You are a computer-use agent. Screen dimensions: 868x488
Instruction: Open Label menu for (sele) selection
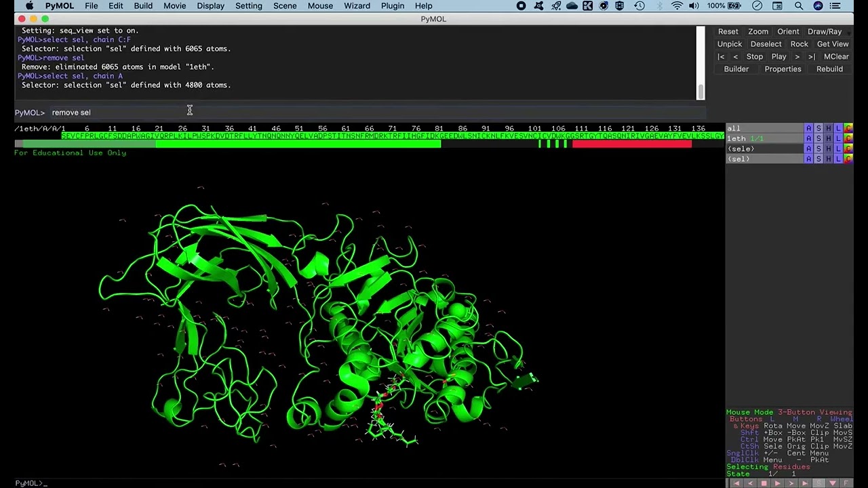tap(838, 148)
